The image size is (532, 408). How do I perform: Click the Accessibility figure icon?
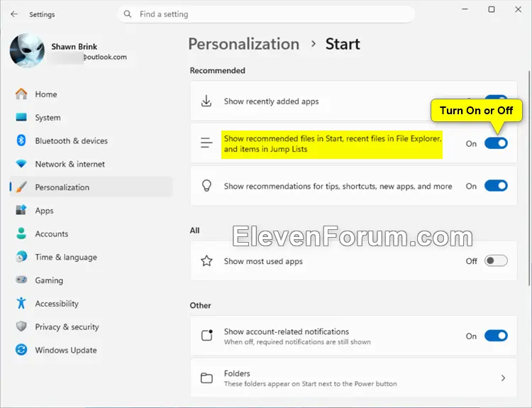21,303
